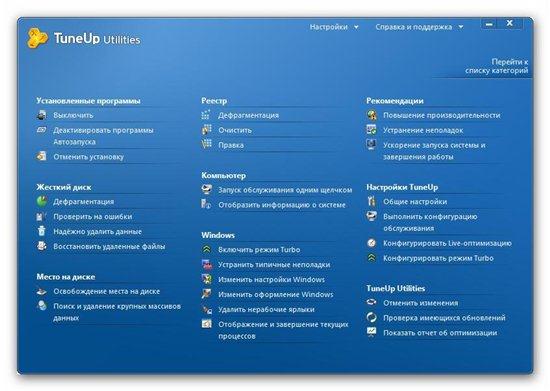
Task: Start Освобождение места на диске
Action: point(107,291)
